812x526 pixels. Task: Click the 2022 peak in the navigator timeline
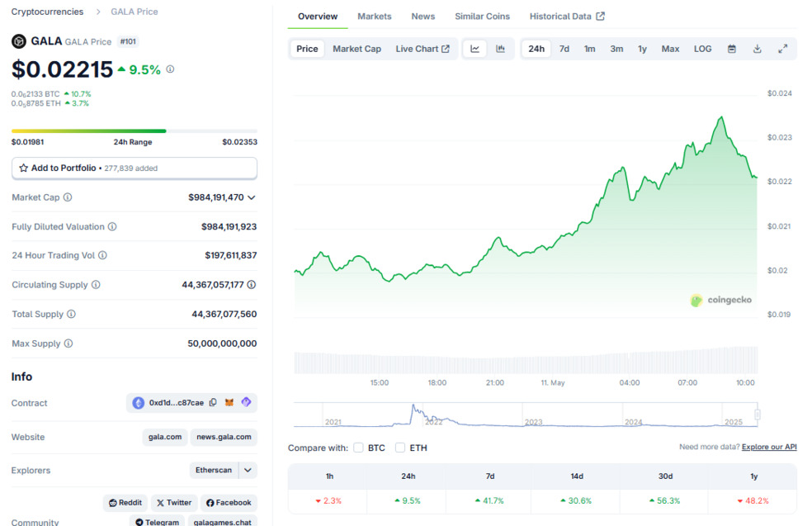tap(413, 407)
